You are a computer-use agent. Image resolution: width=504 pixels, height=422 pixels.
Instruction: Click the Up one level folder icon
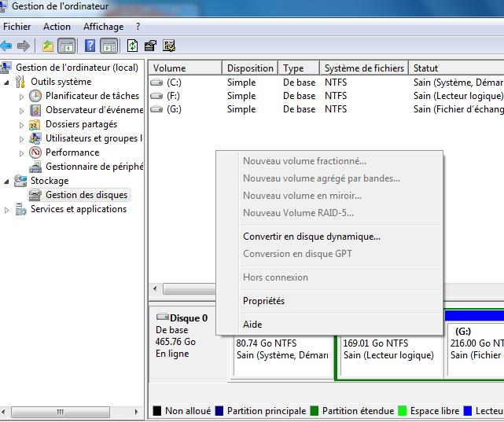tap(48, 46)
